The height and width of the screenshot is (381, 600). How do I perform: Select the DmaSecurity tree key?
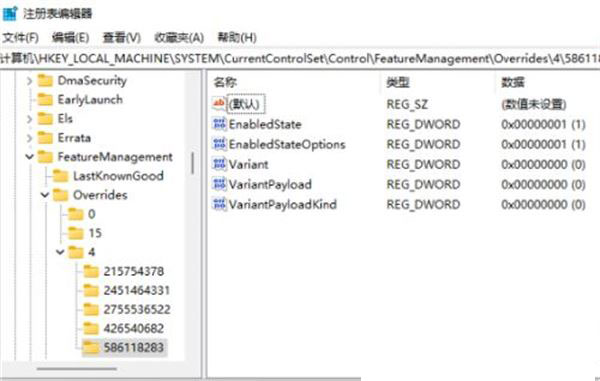click(x=92, y=81)
